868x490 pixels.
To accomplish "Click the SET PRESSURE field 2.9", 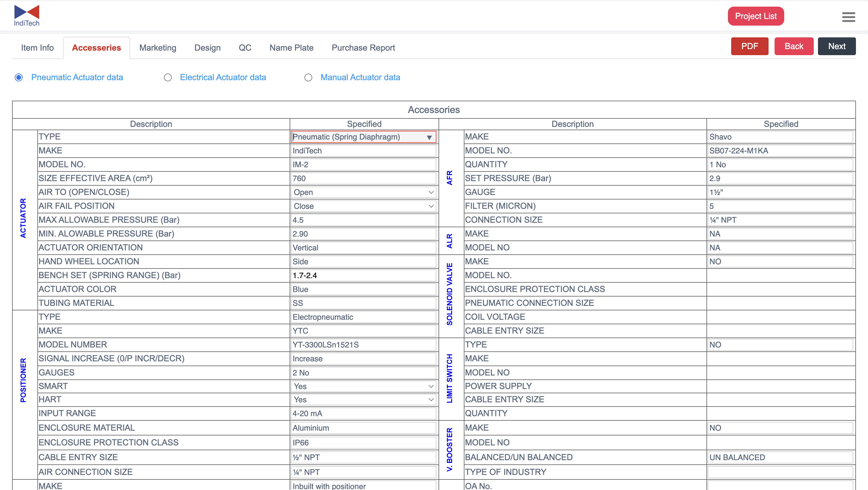I will point(780,178).
